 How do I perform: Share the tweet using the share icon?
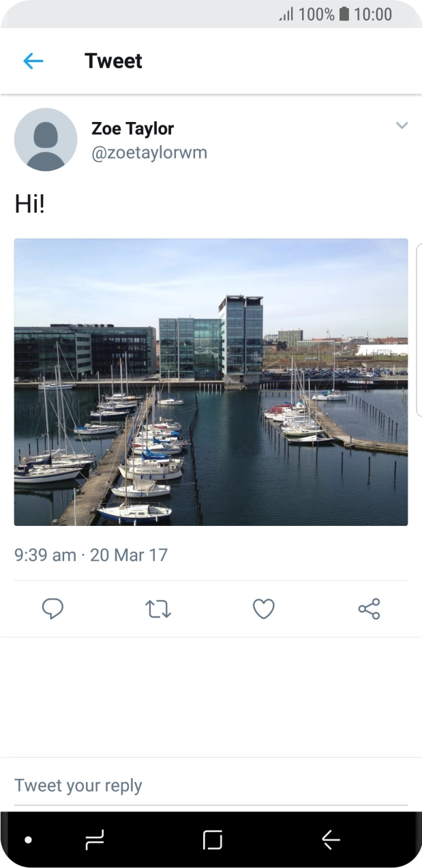tap(369, 608)
